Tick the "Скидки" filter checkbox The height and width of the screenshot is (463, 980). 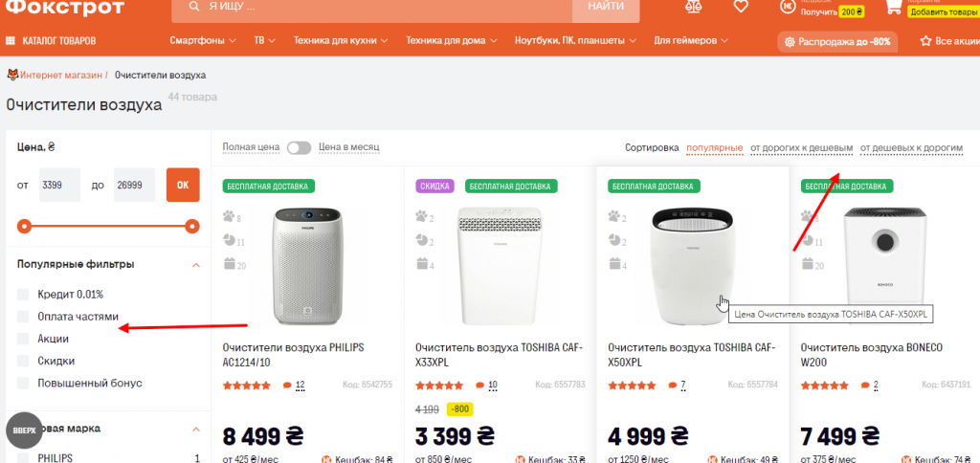coord(24,361)
